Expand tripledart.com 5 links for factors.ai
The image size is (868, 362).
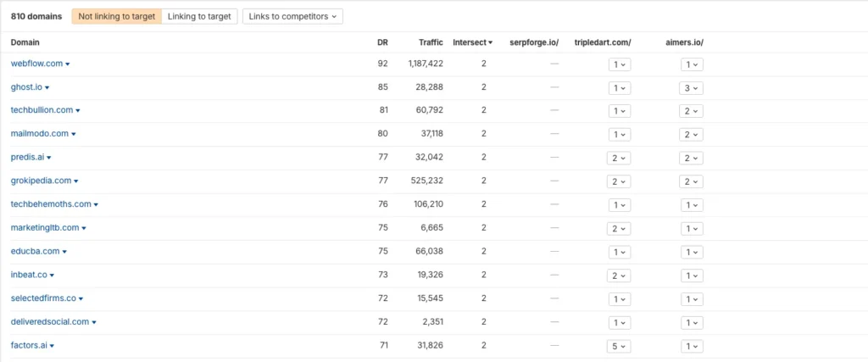[620, 346]
